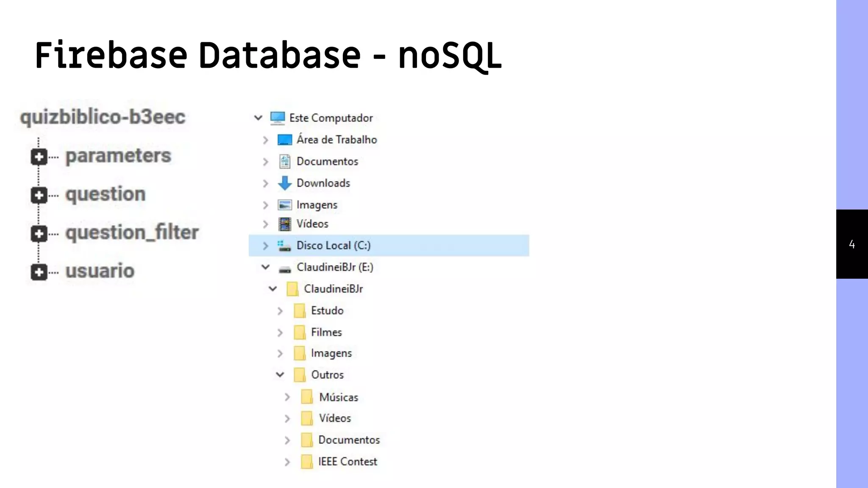Expand the question_filter node plus icon
Viewport: 868px width, 488px height.
click(x=39, y=234)
